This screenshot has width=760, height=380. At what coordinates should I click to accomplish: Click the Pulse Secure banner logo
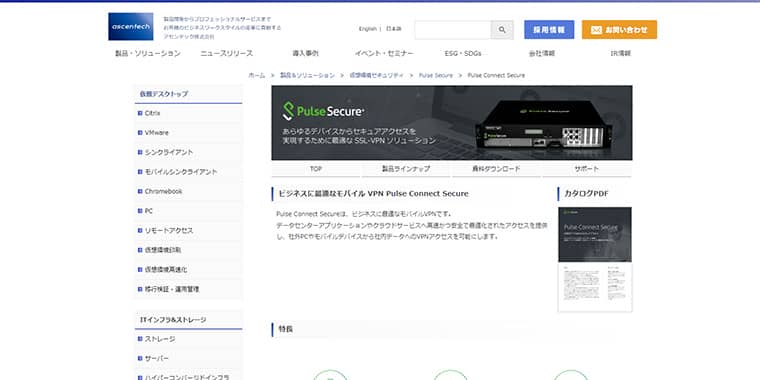click(323, 111)
